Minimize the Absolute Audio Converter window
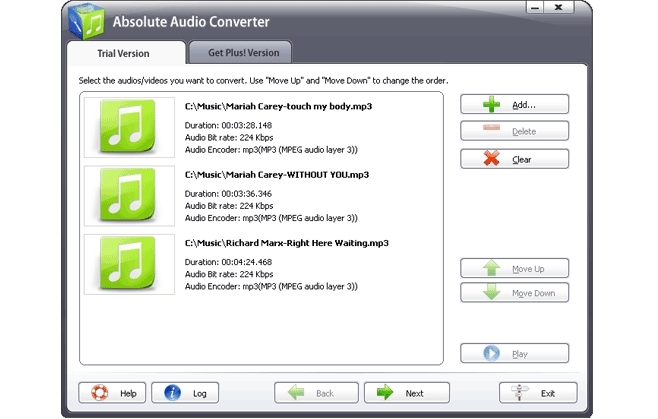658x419 pixels. [x=535, y=7]
